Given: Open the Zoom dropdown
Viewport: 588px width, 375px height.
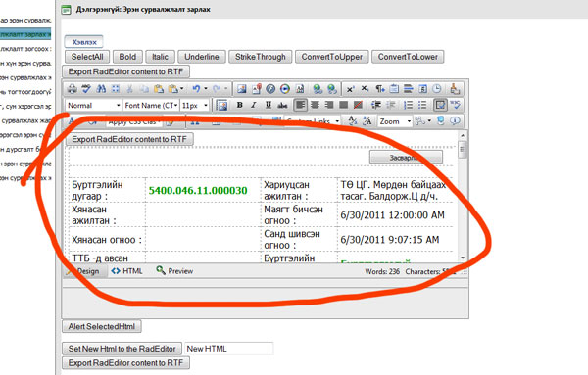Looking at the screenshot, I should [395, 121].
